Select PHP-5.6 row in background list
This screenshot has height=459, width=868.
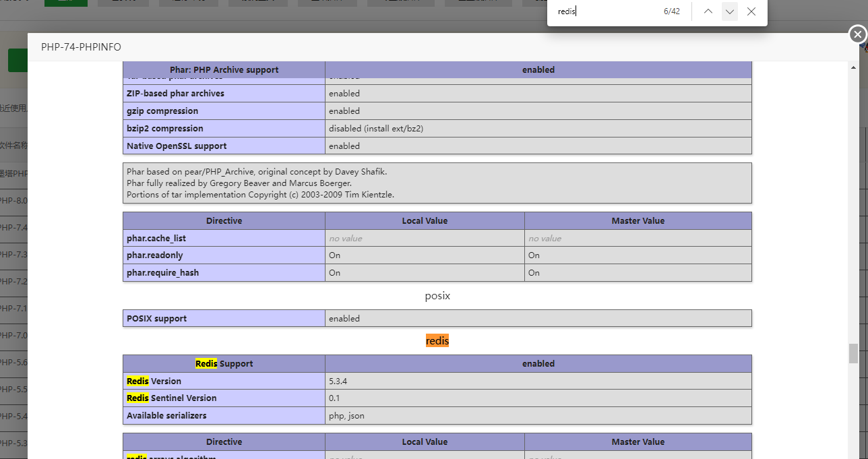tap(13, 362)
